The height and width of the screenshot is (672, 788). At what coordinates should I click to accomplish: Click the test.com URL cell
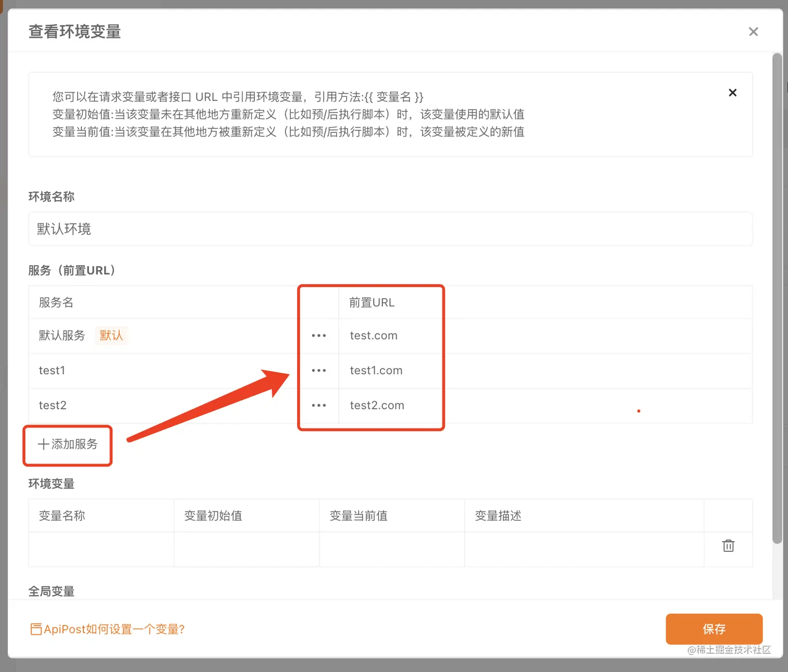tap(546, 336)
